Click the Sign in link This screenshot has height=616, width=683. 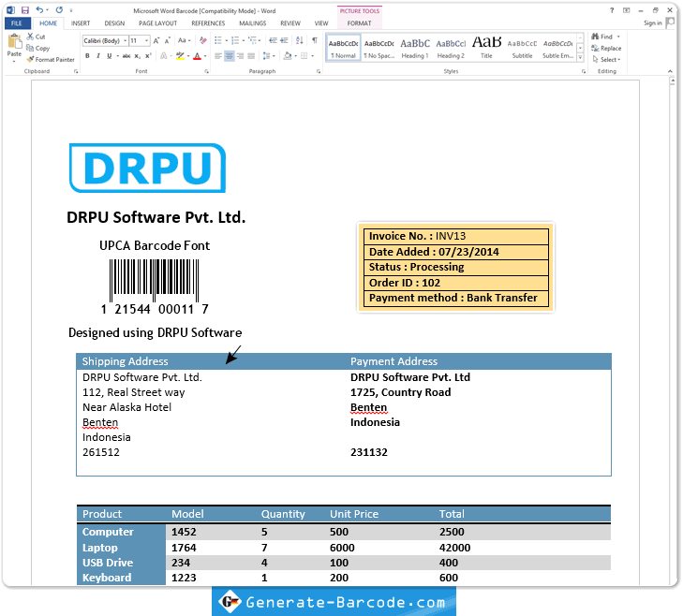coord(652,23)
